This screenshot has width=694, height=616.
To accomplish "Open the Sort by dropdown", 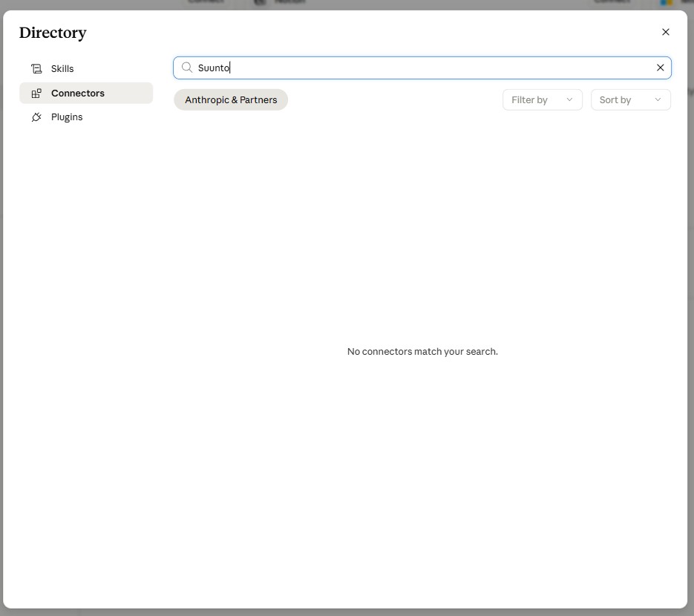I will [x=631, y=99].
